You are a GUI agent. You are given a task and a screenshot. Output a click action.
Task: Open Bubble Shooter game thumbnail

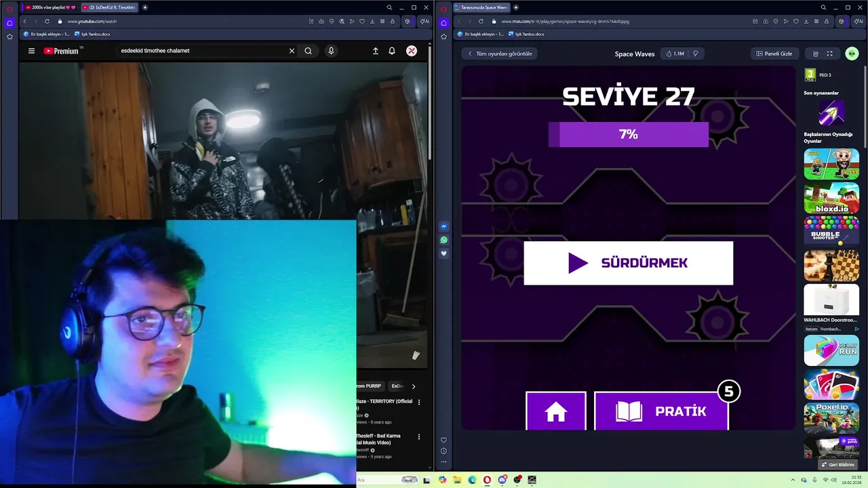click(x=831, y=231)
